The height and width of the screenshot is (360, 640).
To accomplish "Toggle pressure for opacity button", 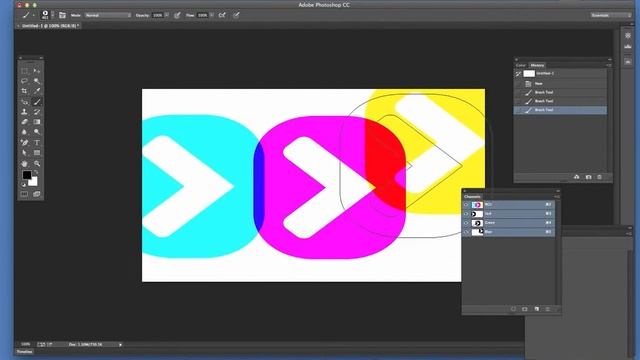I will tap(177, 15).
